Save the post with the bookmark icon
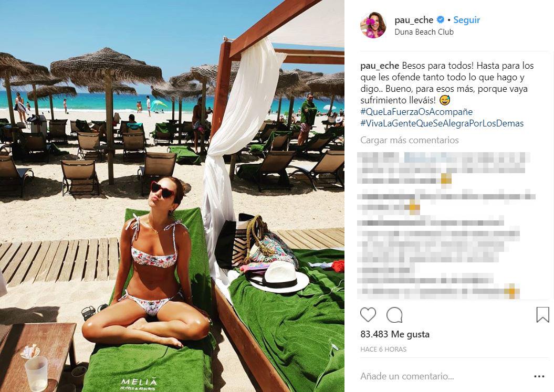554x392 pixels. click(542, 315)
